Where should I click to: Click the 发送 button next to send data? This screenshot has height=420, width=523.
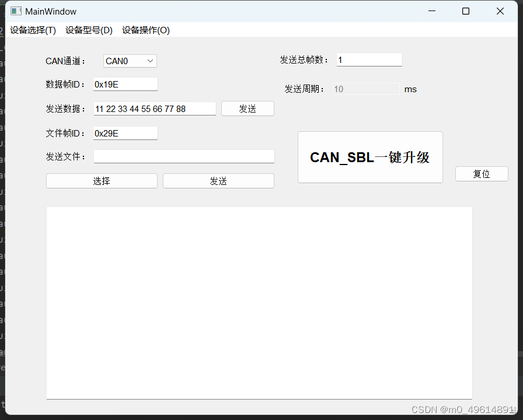(247, 108)
